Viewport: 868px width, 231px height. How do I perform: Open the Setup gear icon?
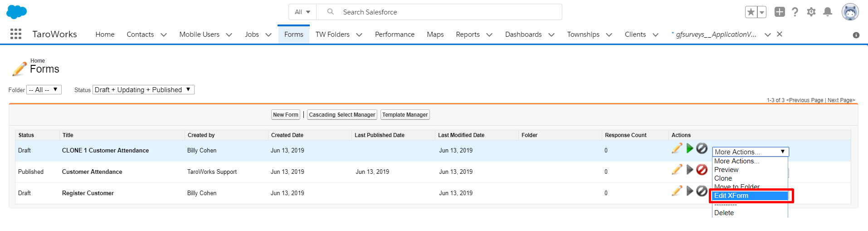pyautogui.click(x=811, y=12)
